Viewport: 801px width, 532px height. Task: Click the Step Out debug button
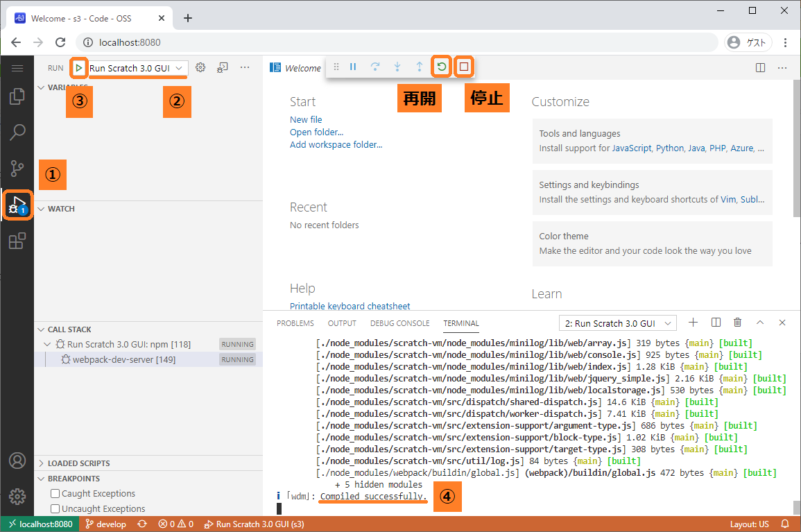[x=420, y=67]
